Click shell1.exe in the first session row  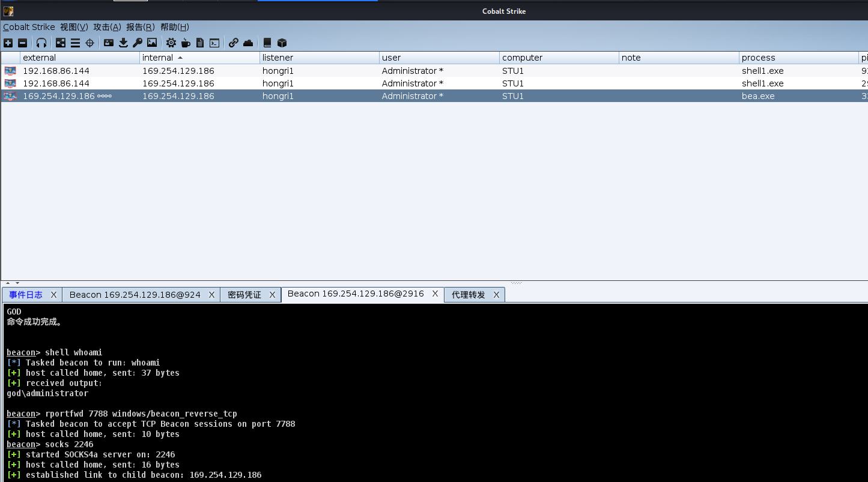coord(763,71)
